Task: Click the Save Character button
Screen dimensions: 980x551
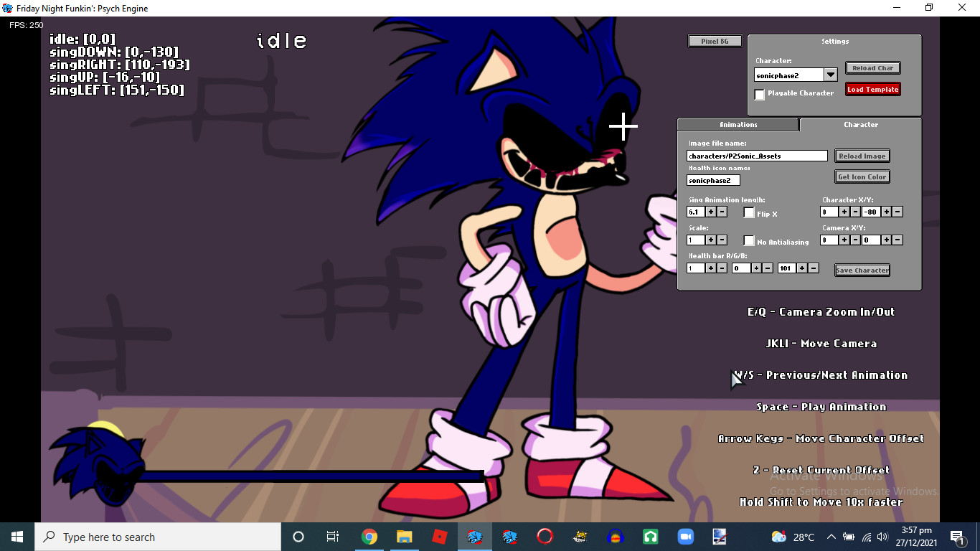Action: [862, 270]
